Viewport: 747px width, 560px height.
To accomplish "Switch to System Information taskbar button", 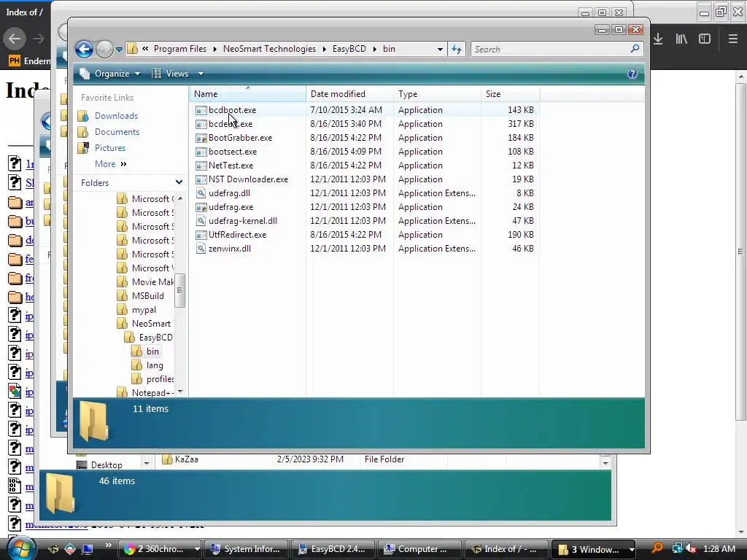I will click(x=246, y=549).
